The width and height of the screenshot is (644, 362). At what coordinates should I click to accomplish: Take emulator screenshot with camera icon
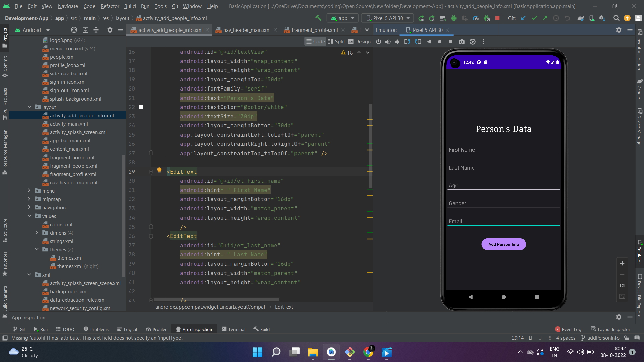coord(462,42)
